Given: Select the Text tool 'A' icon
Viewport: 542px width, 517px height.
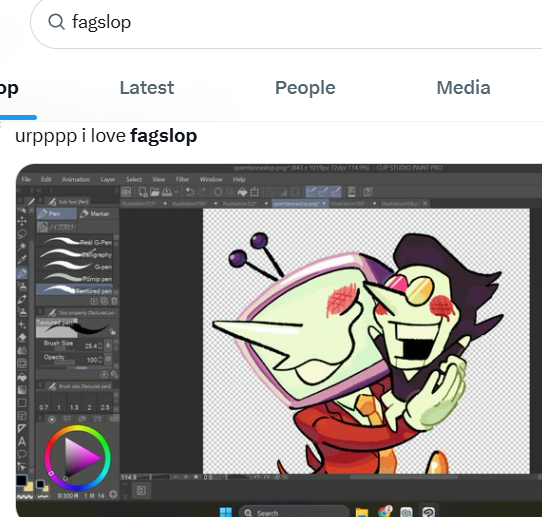Looking at the screenshot, I should pos(22,441).
